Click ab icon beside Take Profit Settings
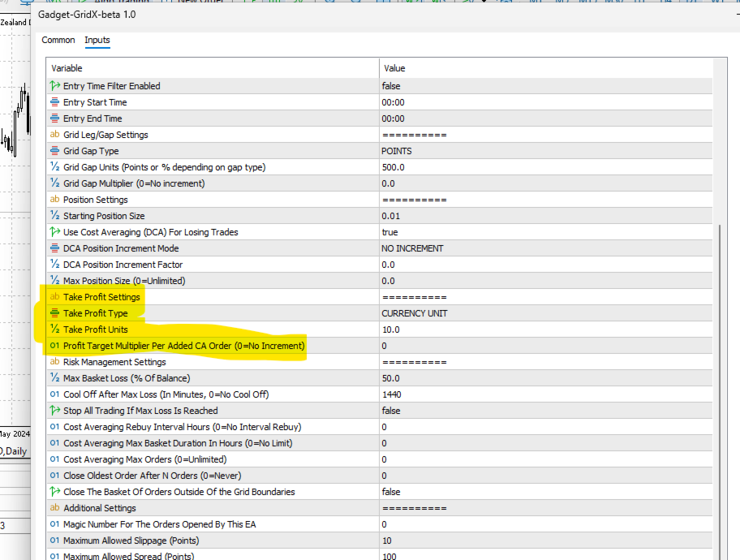 (54, 297)
